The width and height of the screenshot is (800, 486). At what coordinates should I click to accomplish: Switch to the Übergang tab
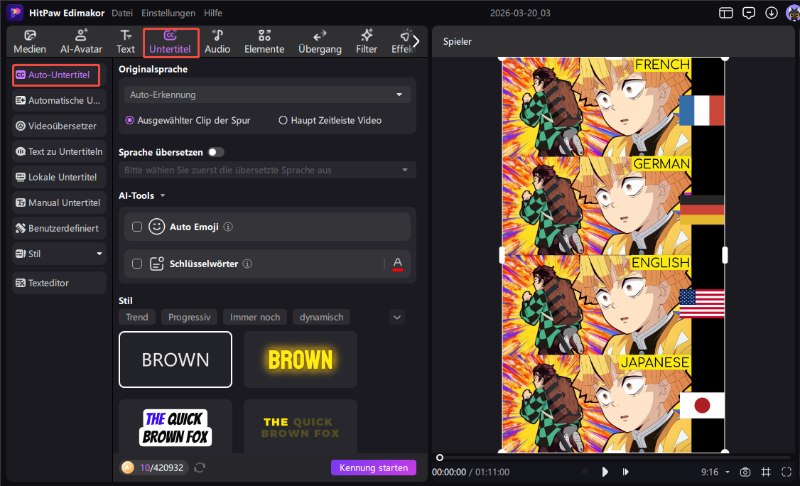click(x=320, y=41)
